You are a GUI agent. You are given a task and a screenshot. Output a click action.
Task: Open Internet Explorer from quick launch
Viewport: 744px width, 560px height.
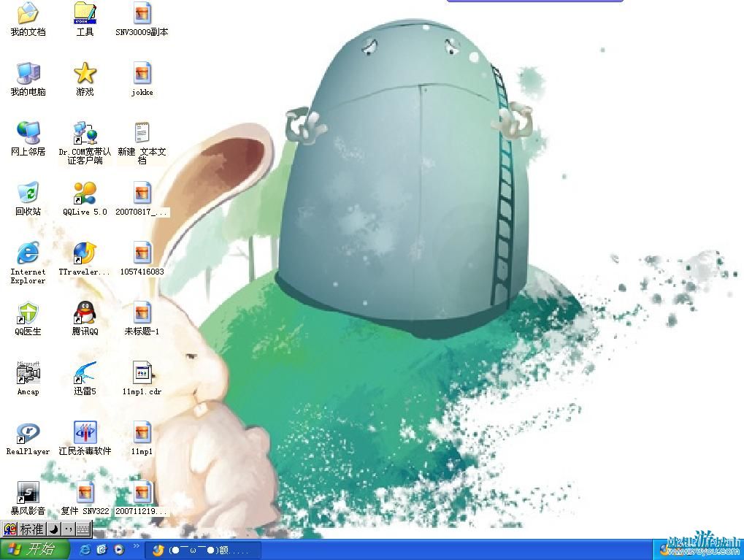[x=85, y=550]
